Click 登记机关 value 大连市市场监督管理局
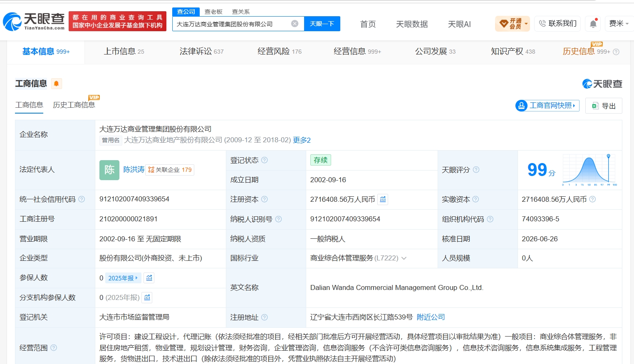The image size is (634, 364). click(x=134, y=317)
